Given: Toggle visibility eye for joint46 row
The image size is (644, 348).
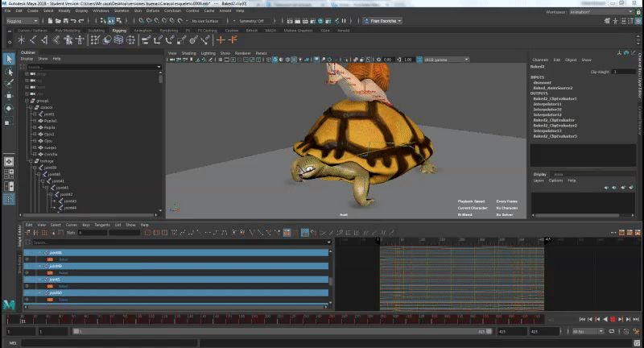Looking at the screenshot, I should click(27, 265).
